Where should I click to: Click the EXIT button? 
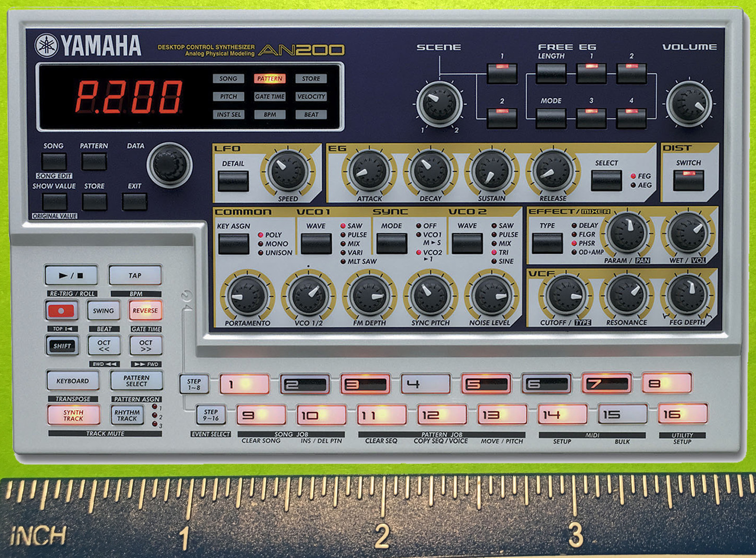pyautogui.click(x=135, y=202)
